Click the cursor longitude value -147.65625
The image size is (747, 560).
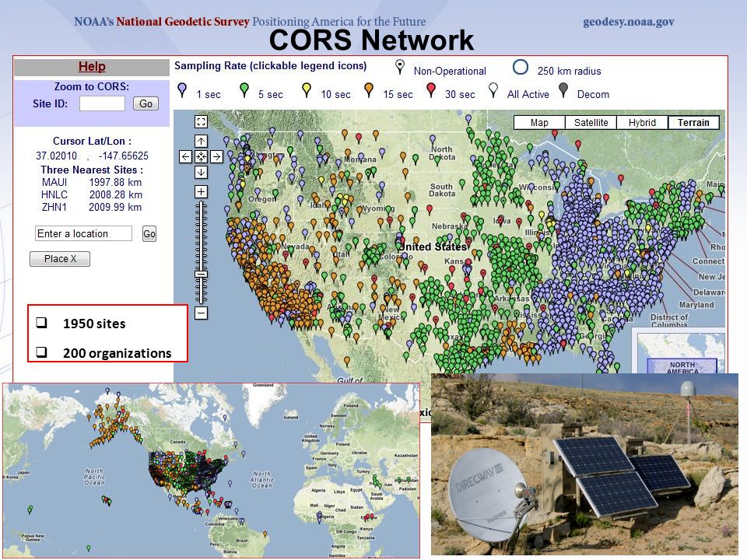pyautogui.click(x=124, y=156)
